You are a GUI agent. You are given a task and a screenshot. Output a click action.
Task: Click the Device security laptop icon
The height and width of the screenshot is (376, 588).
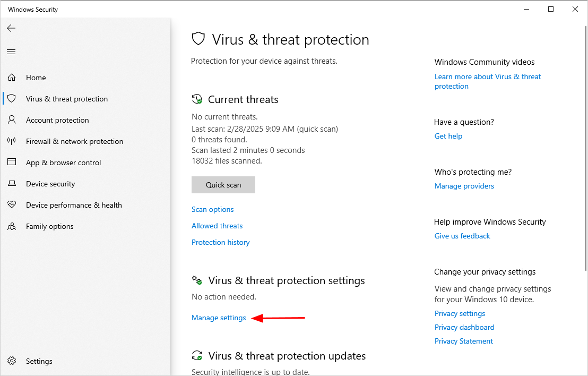click(12, 184)
